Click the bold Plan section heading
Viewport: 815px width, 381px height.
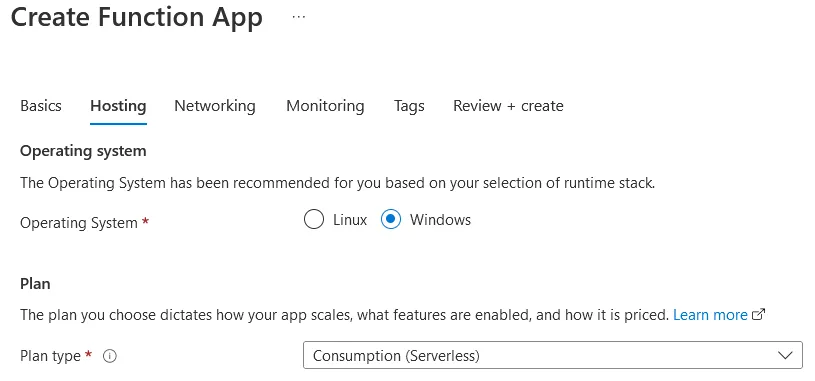35,284
